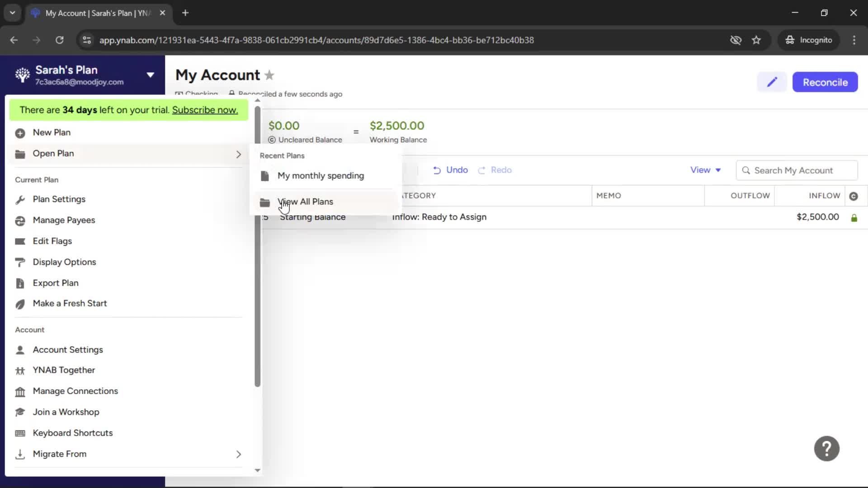Go back to the previous page

[14, 40]
